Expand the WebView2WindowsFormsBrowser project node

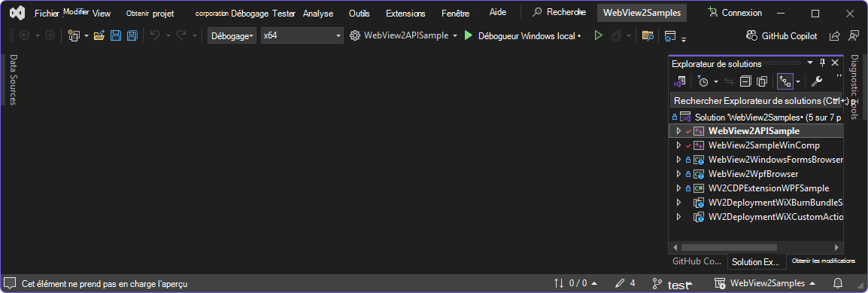point(678,160)
